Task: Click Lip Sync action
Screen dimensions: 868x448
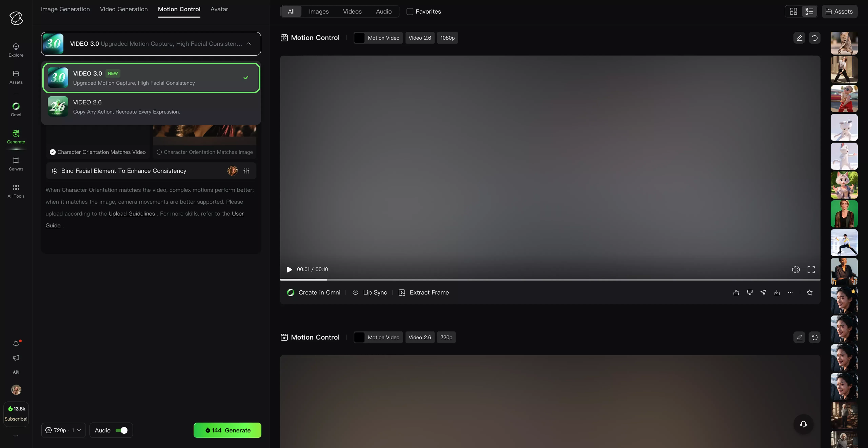Action: [x=369, y=292]
